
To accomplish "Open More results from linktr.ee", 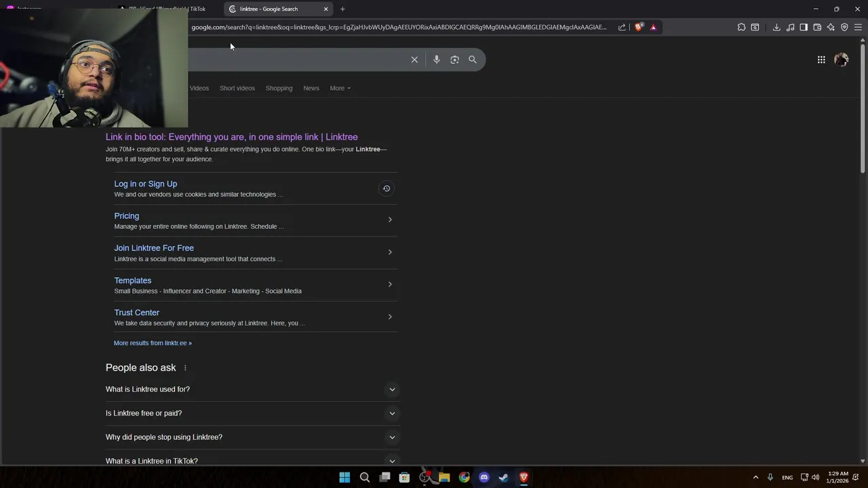I will pos(153,343).
